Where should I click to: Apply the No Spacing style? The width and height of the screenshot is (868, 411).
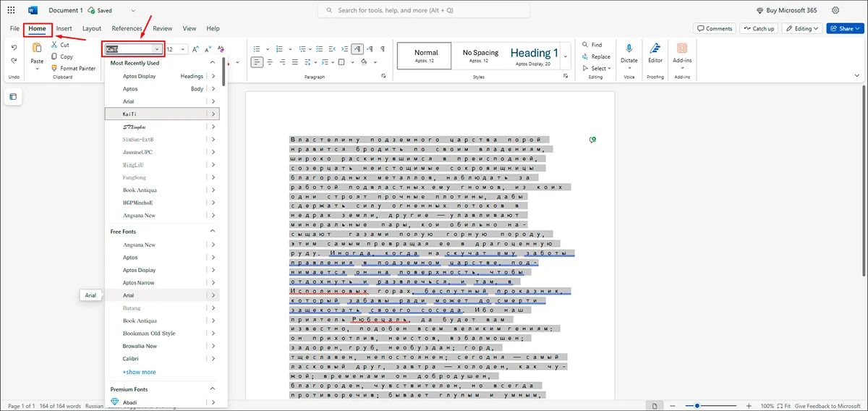(x=480, y=55)
